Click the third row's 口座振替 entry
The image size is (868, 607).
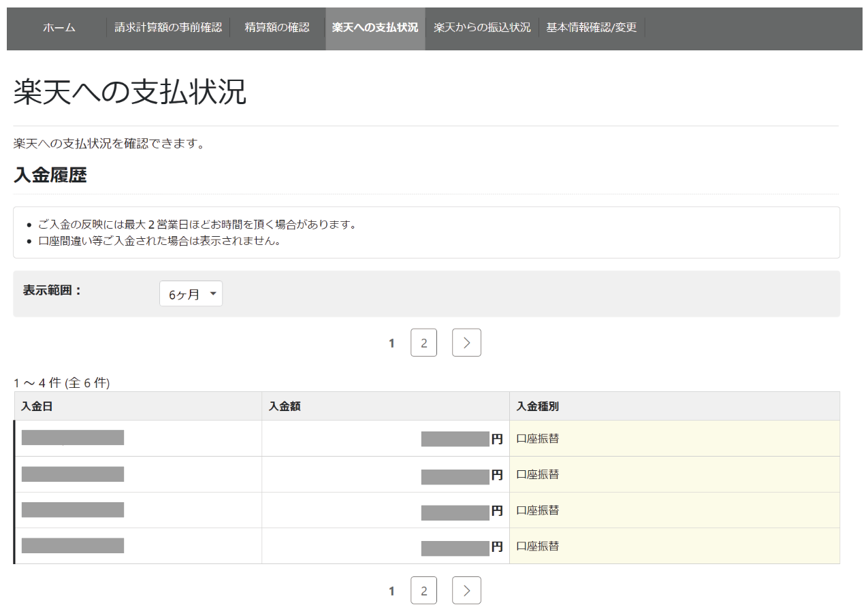click(538, 510)
